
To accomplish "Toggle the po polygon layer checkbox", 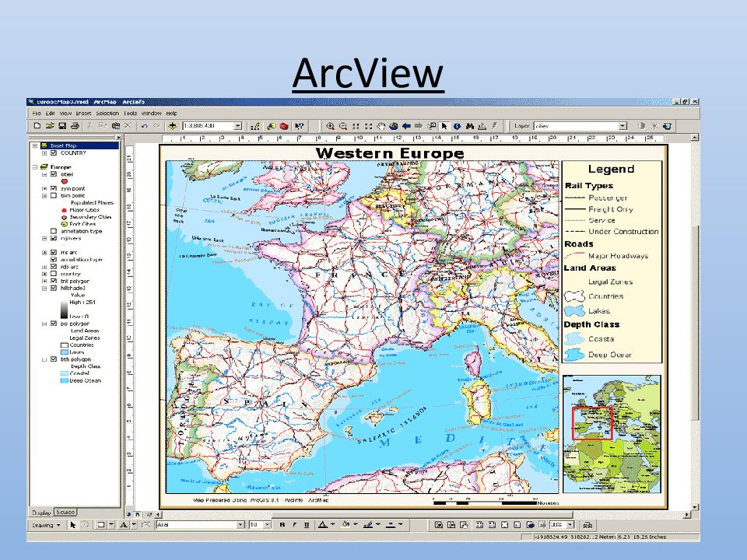I will pyautogui.click(x=54, y=324).
